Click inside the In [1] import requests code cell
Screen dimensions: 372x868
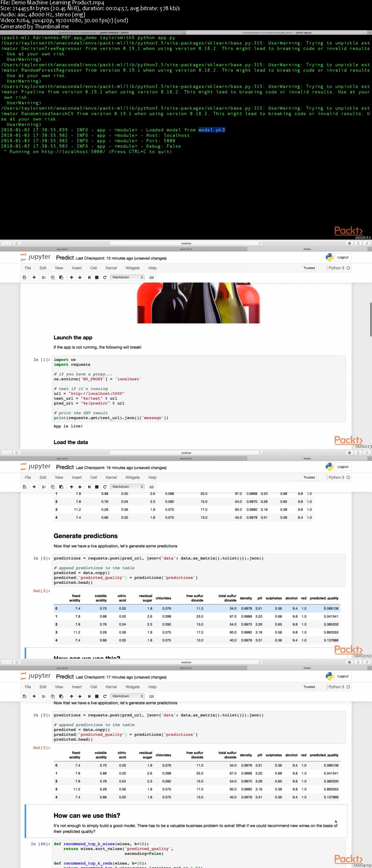(x=199, y=389)
